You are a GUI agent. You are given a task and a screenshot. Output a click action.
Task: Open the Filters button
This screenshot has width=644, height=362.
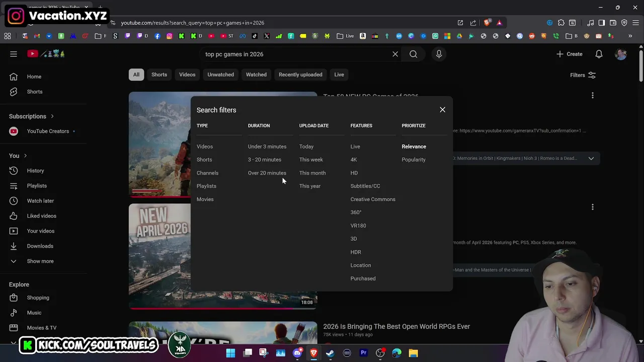coord(583,75)
